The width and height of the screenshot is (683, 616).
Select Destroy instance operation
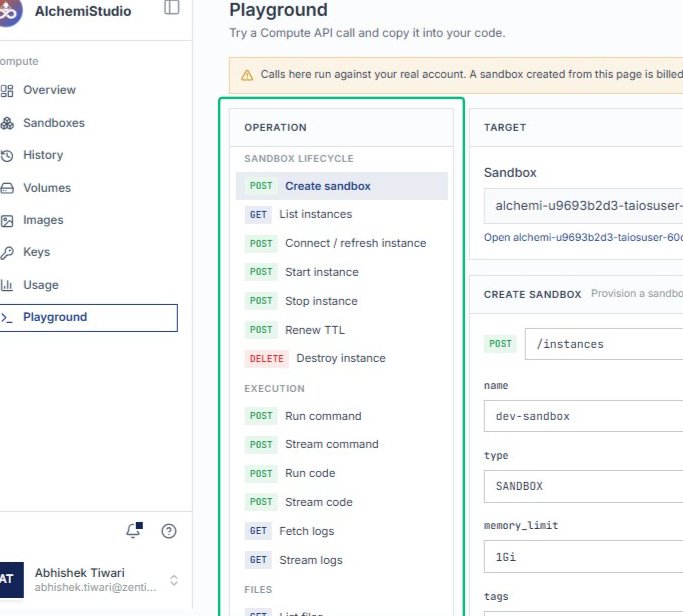342,359
